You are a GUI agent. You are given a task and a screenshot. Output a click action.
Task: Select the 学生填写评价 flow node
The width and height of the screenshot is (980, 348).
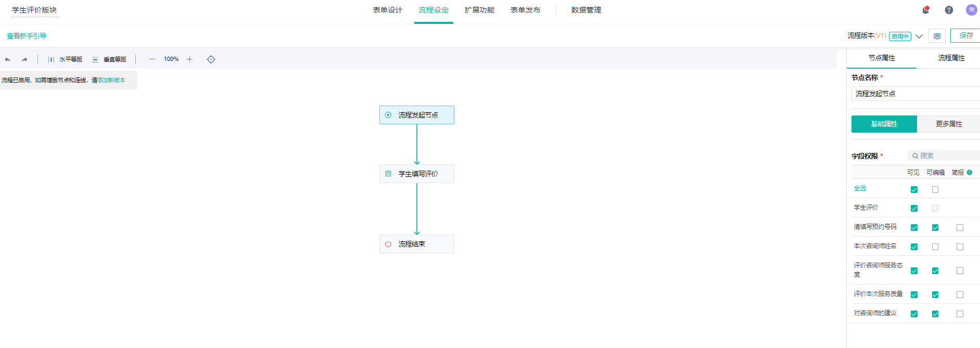[x=417, y=174]
